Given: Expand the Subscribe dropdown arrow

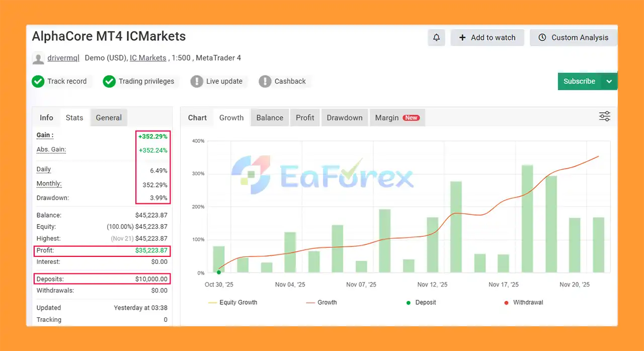Looking at the screenshot, I should pyautogui.click(x=609, y=81).
